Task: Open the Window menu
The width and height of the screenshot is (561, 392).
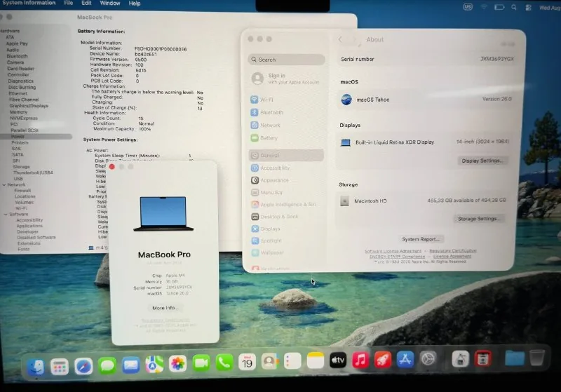Action: 110,3
